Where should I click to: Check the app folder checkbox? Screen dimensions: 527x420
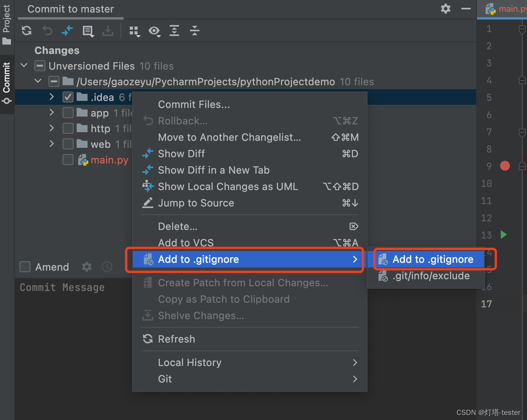68,113
